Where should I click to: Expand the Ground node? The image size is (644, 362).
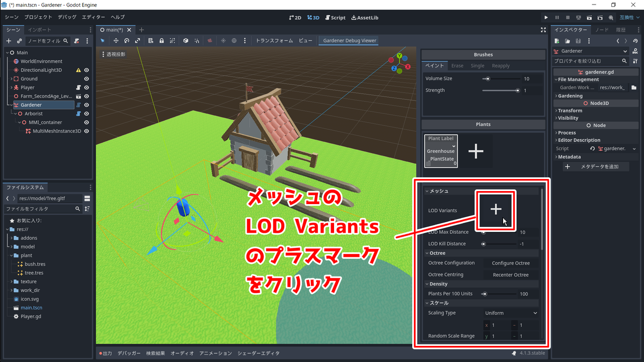coord(11,79)
